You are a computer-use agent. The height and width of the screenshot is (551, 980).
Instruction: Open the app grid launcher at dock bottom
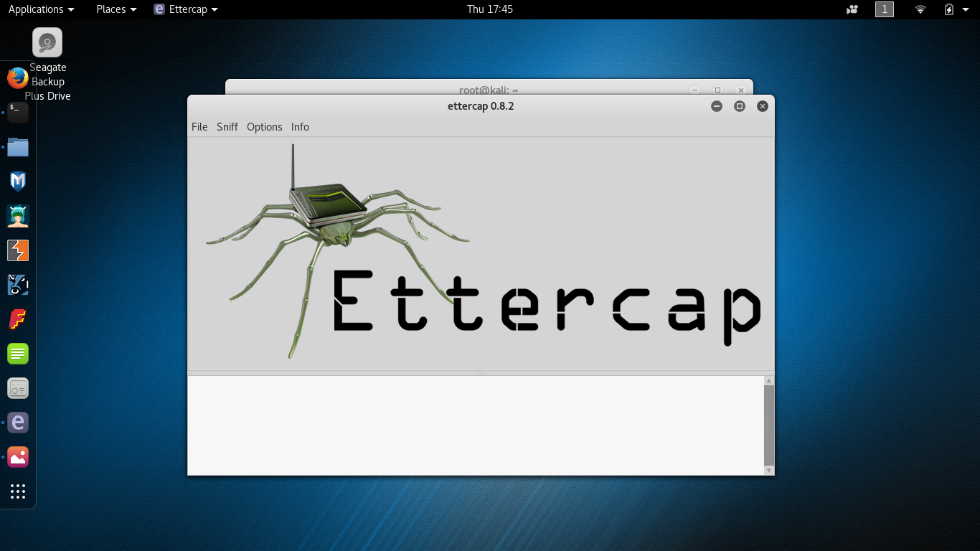coord(18,491)
